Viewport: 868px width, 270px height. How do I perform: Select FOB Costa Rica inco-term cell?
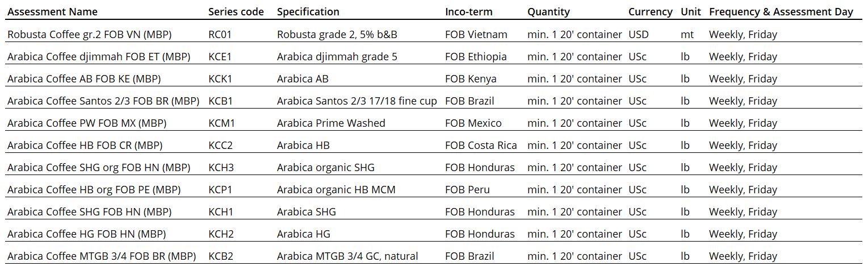481,146
